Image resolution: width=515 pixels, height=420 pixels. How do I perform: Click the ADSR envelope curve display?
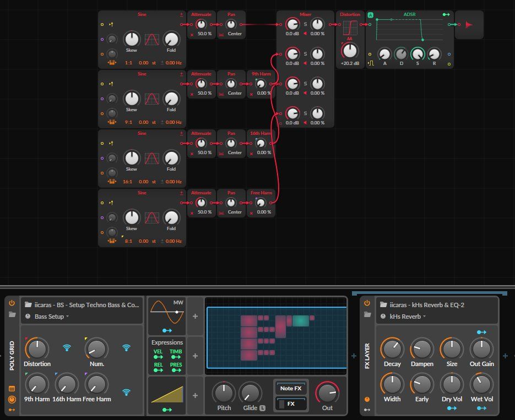410,30
